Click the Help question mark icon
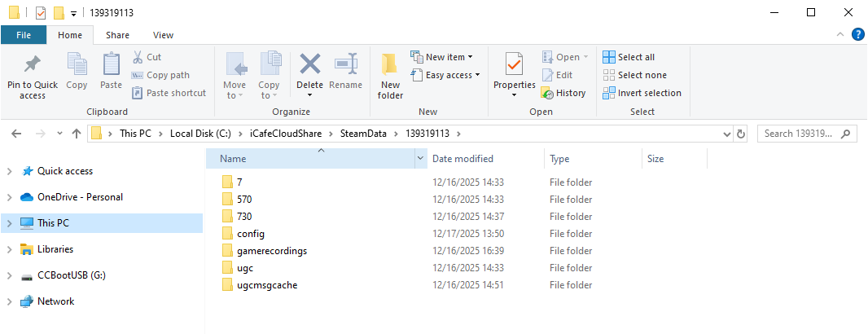The height and width of the screenshot is (334, 868). [x=857, y=34]
